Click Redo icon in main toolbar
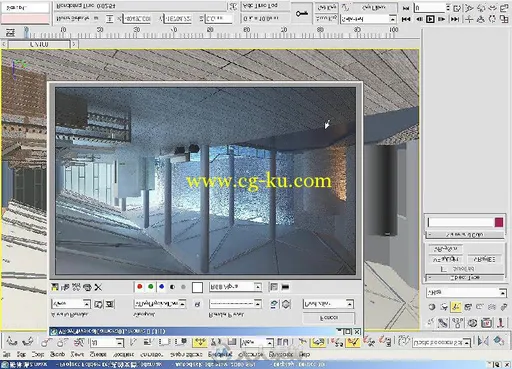 click(28, 342)
